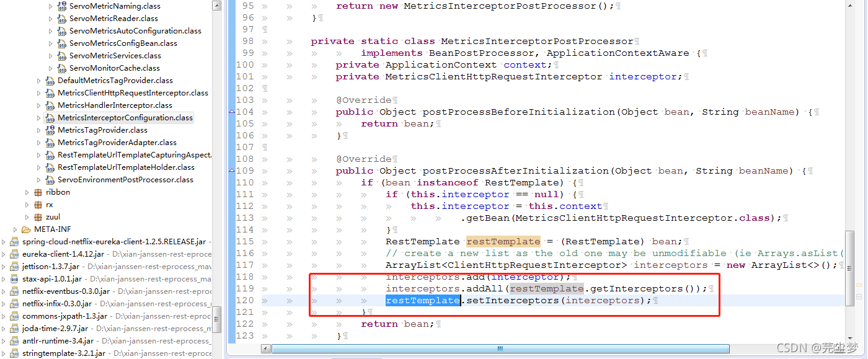Image resolution: width=868 pixels, height=359 pixels.
Task: Click 'return bean;' on line 122
Action: pos(398,324)
